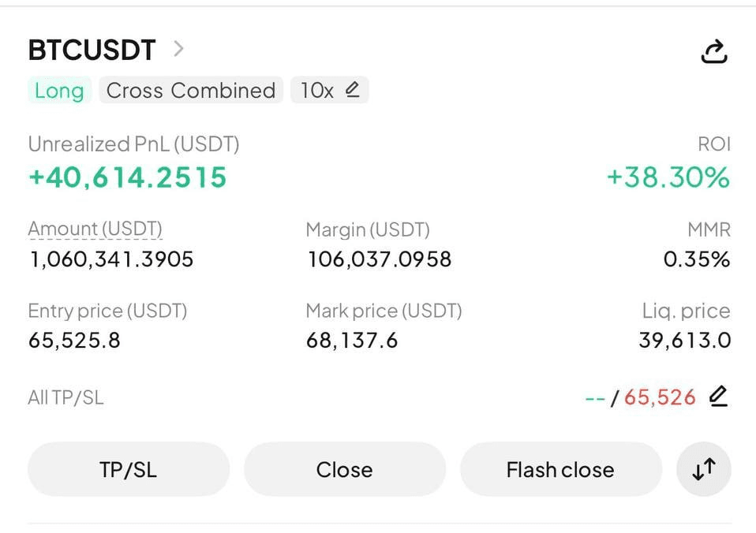
Task: Click the 68,137.6 mark price value
Action: point(352,341)
